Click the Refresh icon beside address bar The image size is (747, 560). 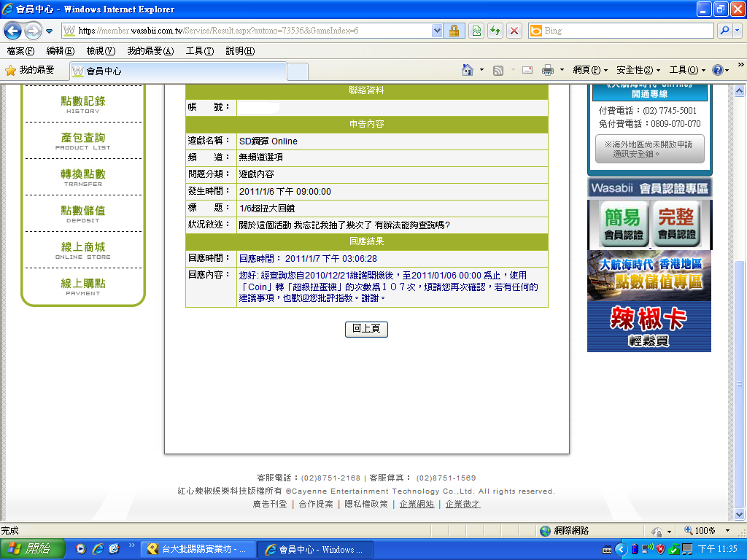(496, 31)
